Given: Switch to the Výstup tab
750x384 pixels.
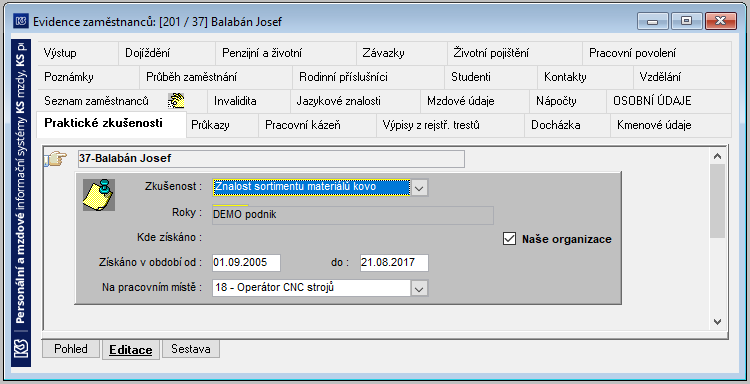Looking at the screenshot, I should tap(77, 53).
